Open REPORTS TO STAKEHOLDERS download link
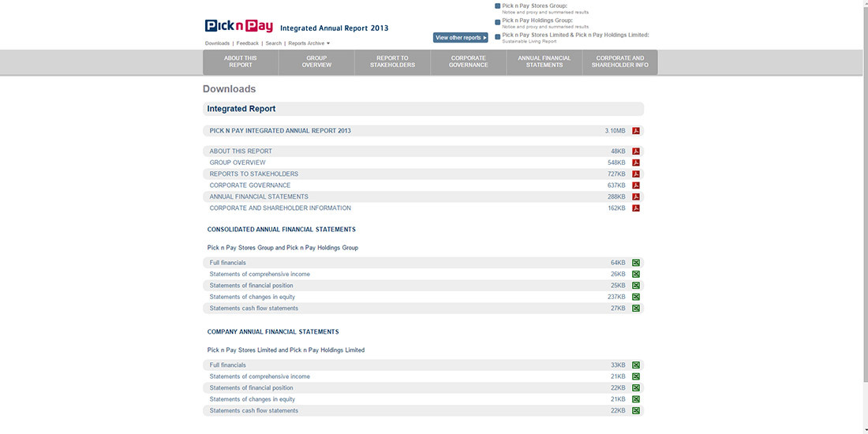This screenshot has height=434, width=868. tap(253, 174)
